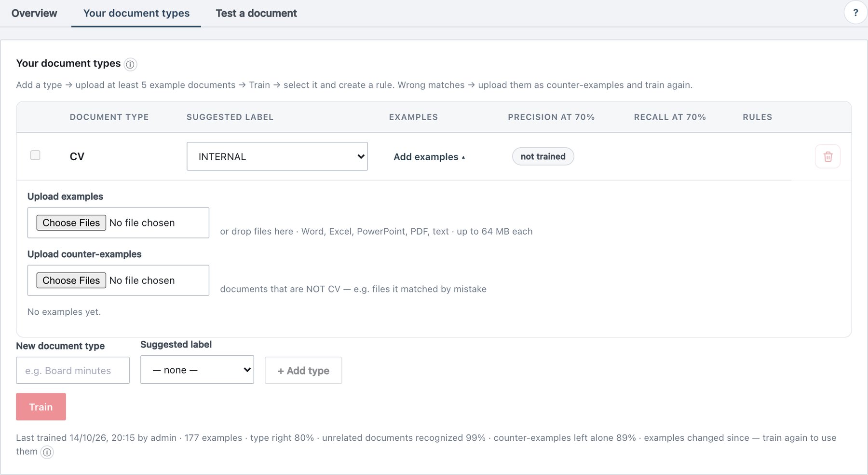The height and width of the screenshot is (475, 868).
Task: Click the Upload examples label
Action: tap(65, 196)
